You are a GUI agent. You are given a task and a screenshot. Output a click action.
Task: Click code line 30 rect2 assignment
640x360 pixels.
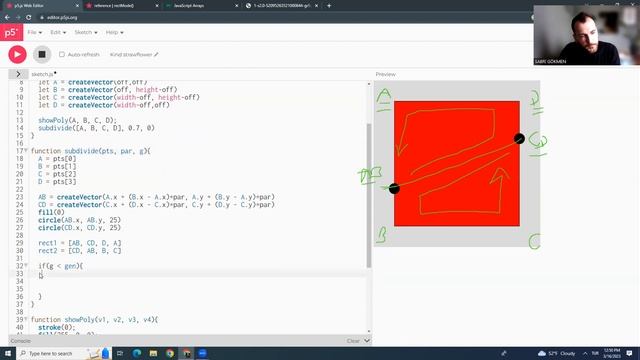click(x=80, y=251)
